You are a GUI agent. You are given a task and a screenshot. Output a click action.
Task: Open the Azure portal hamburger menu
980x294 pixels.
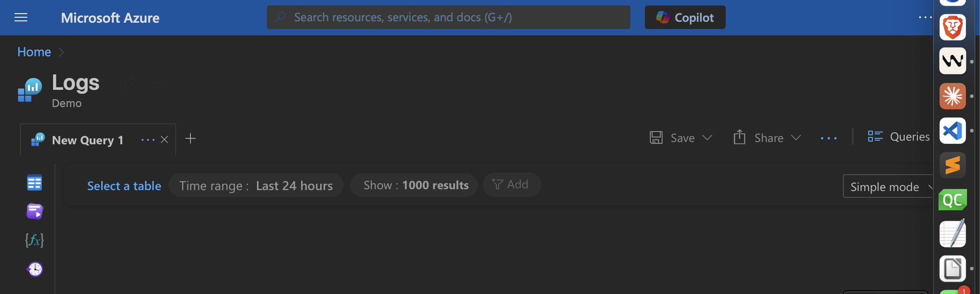click(21, 18)
